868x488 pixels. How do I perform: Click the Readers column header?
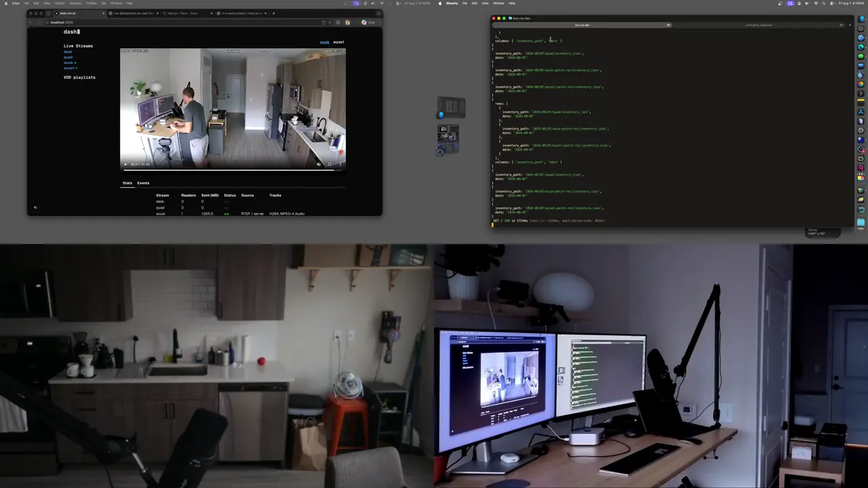click(189, 195)
